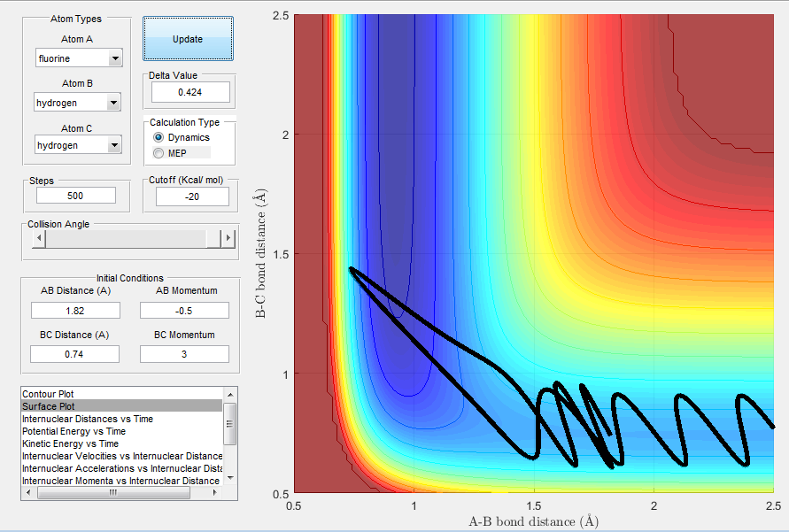The height and width of the screenshot is (532, 789).
Task: Click the plot list horizontal scrollbar thumb
Action: pyautogui.click(x=113, y=493)
